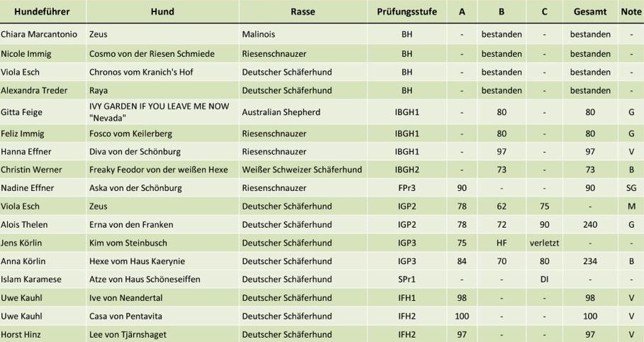Click the Hund column header
The width and height of the screenshot is (644, 342).
click(x=162, y=12)
